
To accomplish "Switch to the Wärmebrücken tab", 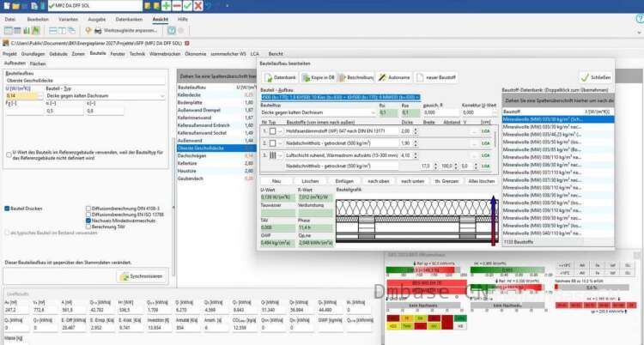I will click(x=165, y=54).
